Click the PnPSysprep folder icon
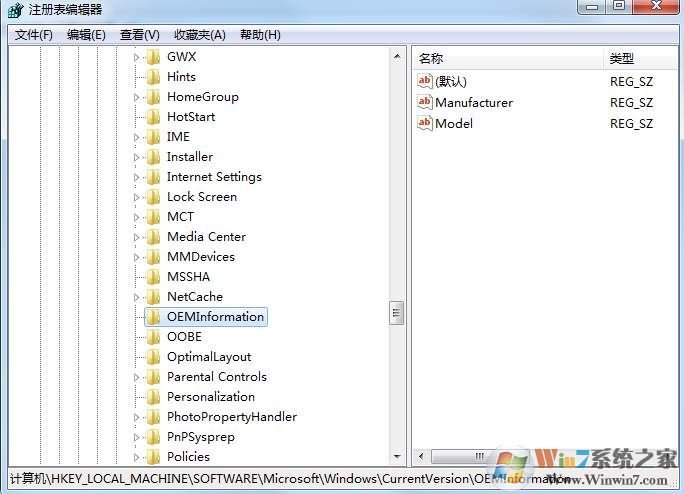The height and width of the screenshot is (494, 684). point(154,437)
